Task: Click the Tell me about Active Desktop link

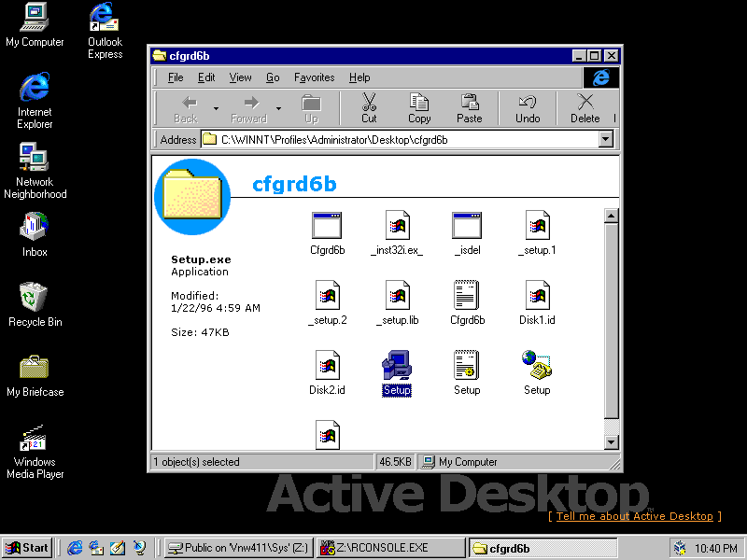Action: click(635, 516)
